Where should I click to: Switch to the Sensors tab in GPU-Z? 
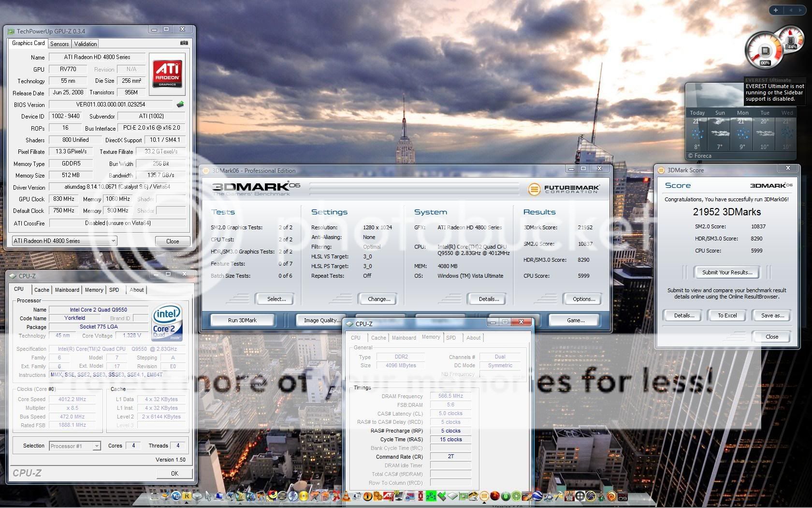[x=59, y=44]
